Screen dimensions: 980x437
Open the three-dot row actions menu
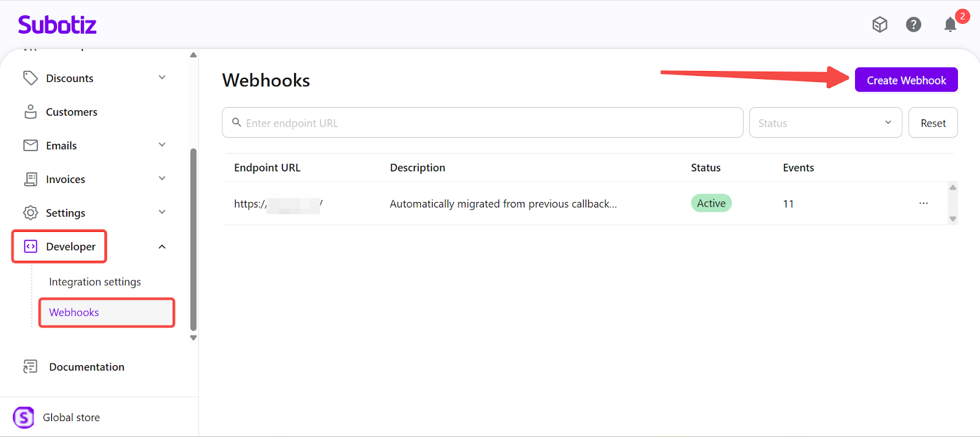coord(923,203)
